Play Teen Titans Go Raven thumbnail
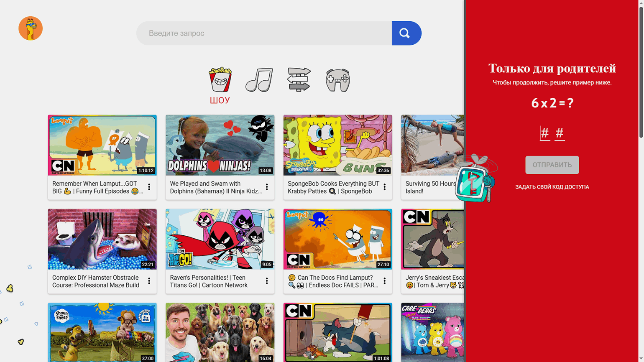The width and height of the screenshot is (644, 362). 220,239
